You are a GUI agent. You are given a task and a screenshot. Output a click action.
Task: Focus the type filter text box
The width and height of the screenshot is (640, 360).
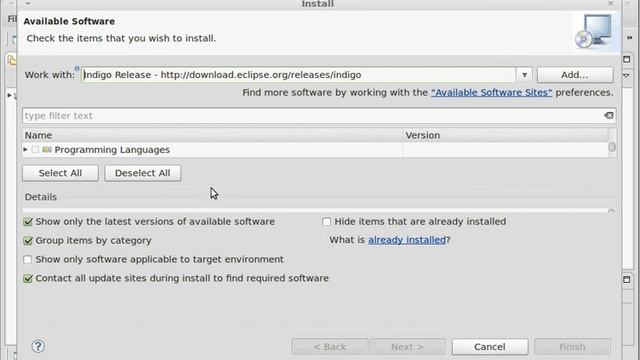[x=313, y=116]
